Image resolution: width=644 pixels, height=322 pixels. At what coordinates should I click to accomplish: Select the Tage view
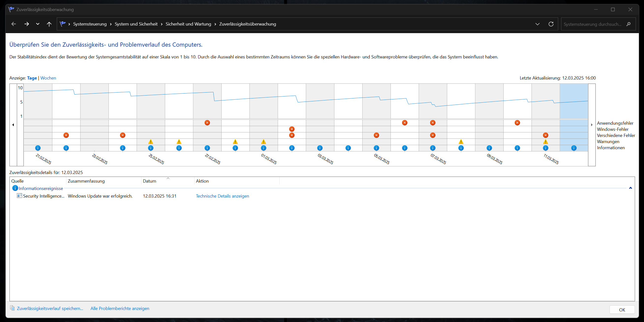click(x=32, y=78)
